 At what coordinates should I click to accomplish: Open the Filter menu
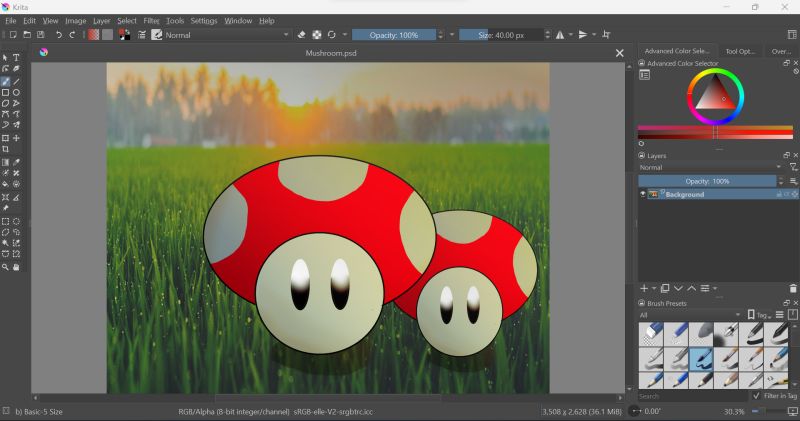point(151,20)
